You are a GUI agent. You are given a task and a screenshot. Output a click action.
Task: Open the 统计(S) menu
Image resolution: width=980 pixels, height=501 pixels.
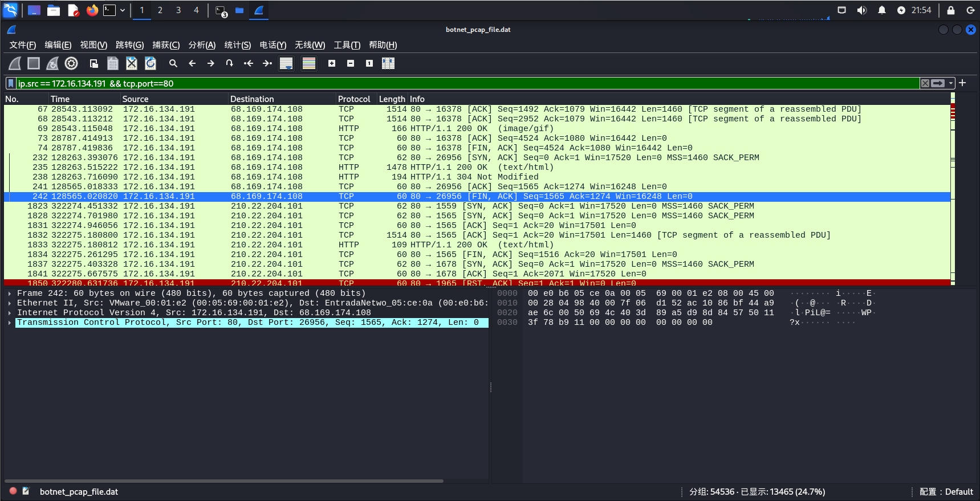(x=238, y=45)
